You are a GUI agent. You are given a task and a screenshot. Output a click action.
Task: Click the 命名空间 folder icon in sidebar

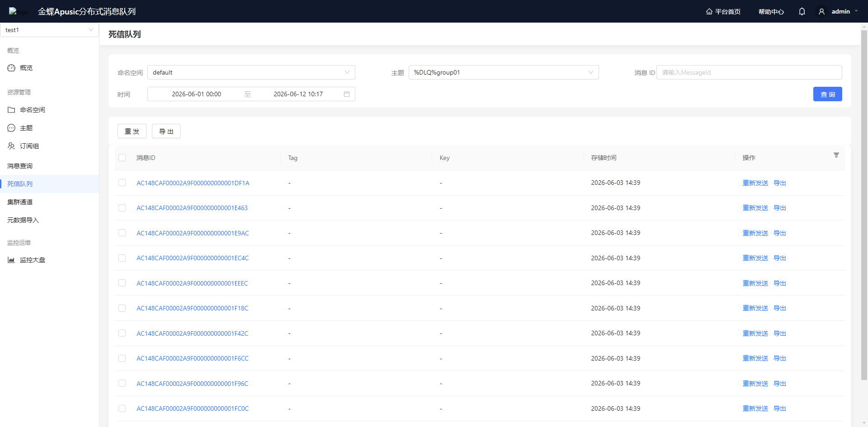11,110
